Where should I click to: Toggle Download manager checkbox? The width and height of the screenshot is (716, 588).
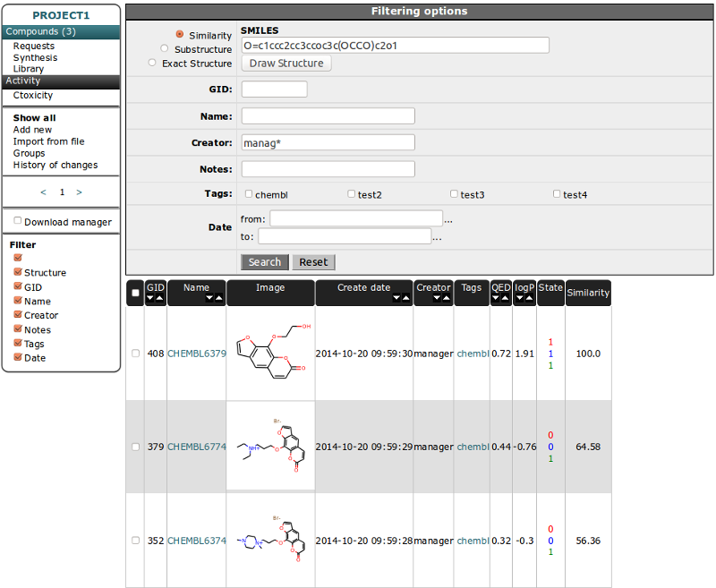tap(17, 220)
